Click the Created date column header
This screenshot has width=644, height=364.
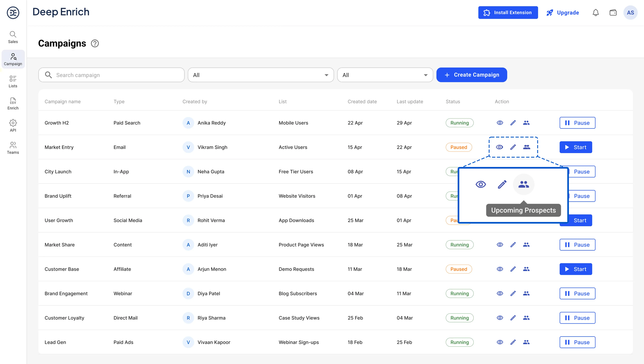[362, 102]
